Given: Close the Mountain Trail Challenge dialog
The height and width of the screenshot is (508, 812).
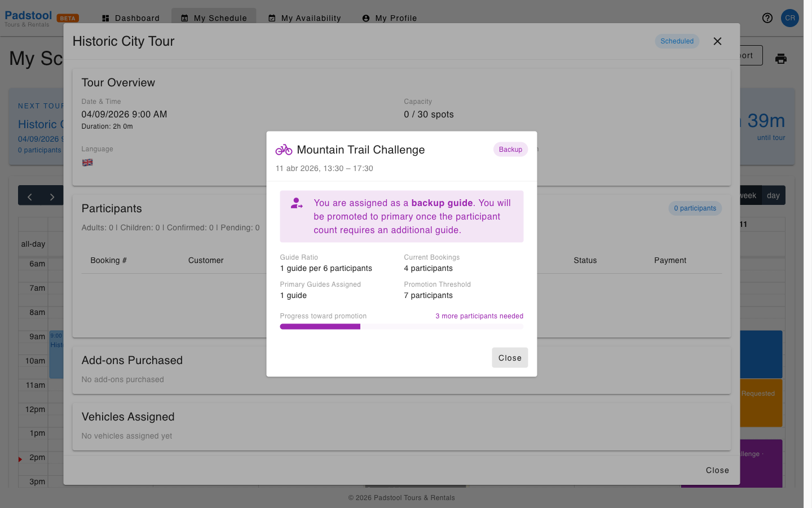Looking at the screenshot, I should coord(510,358).
